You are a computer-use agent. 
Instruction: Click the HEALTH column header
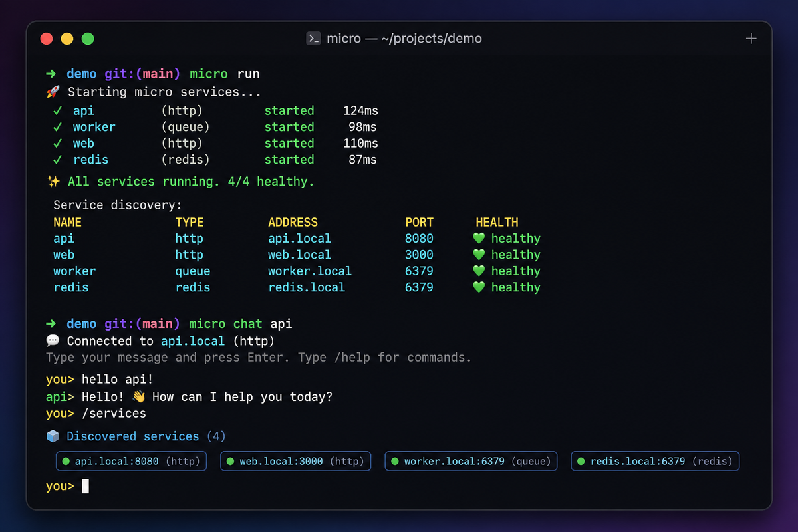pyautogui.click(x=497, y=223)
